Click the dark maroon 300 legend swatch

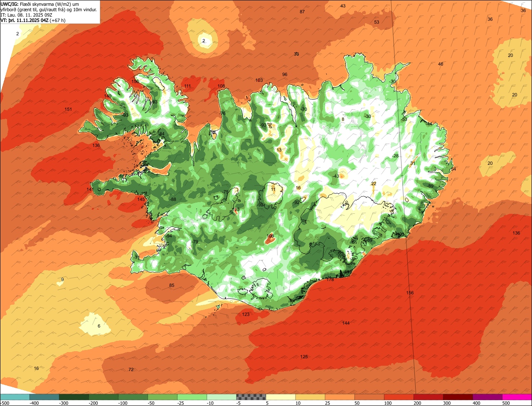[x=458, y=397]
